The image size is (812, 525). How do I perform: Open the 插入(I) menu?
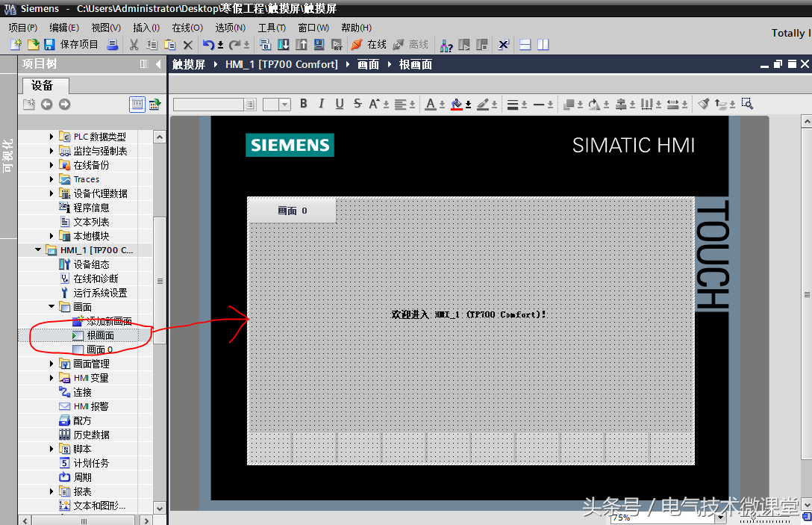[x=146, y=28]
